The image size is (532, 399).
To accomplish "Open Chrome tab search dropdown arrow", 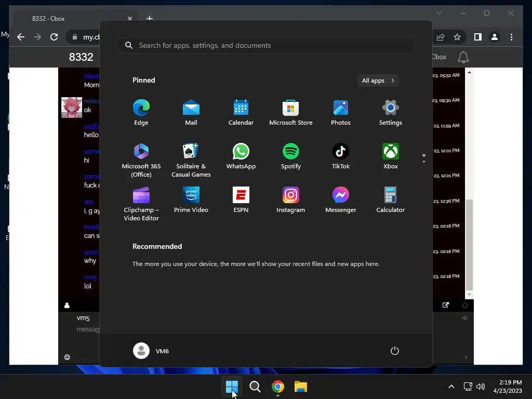I will [438, 13].
